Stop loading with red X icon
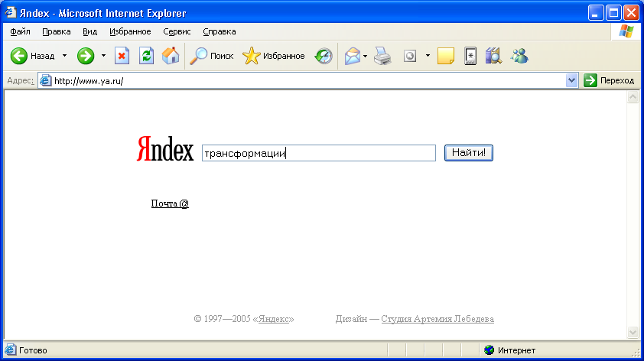 (122, 56)
